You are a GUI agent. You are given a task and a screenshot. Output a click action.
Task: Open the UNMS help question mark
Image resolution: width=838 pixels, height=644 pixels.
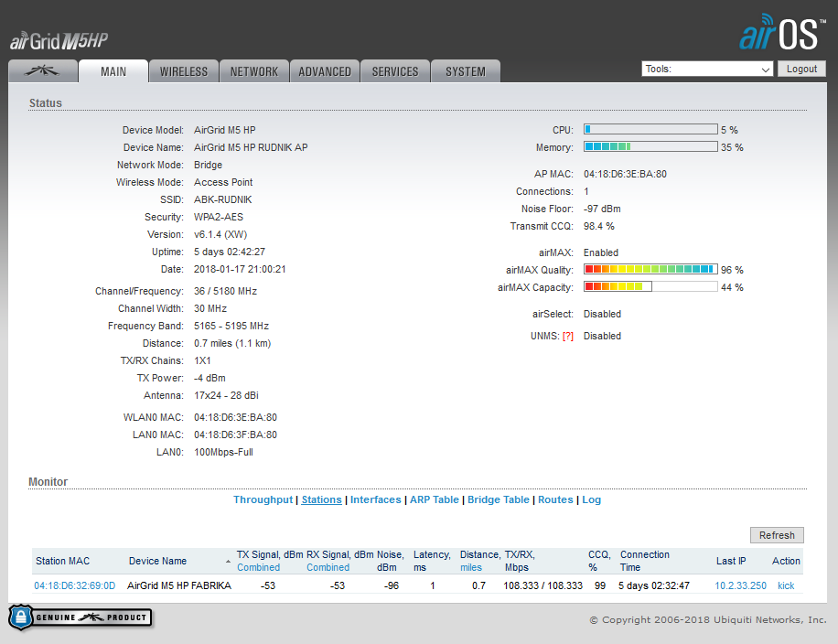coord(567,336)
